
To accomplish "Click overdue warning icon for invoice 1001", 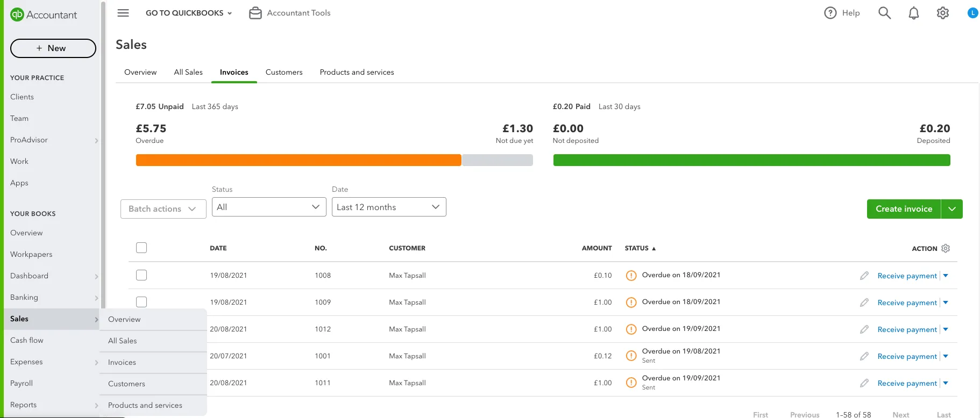I will 631,356.
